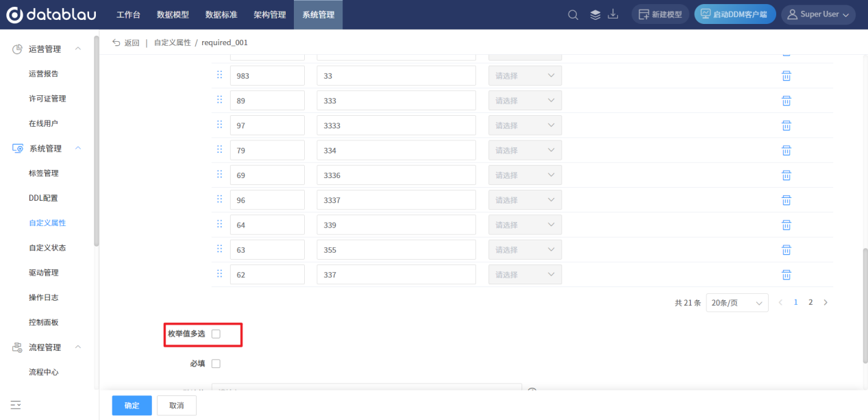Switch to the 工作台 top tab
868x420 pixels.
(128, 14)
